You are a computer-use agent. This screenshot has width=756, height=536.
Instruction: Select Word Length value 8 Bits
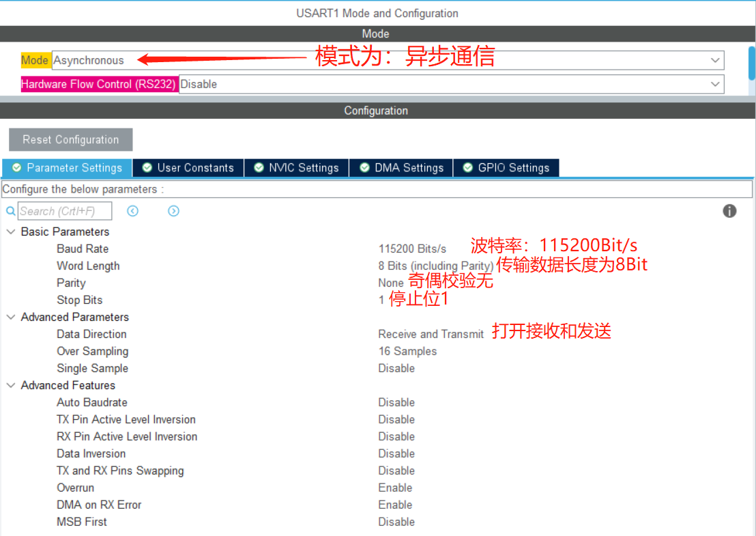pos(436,266)
